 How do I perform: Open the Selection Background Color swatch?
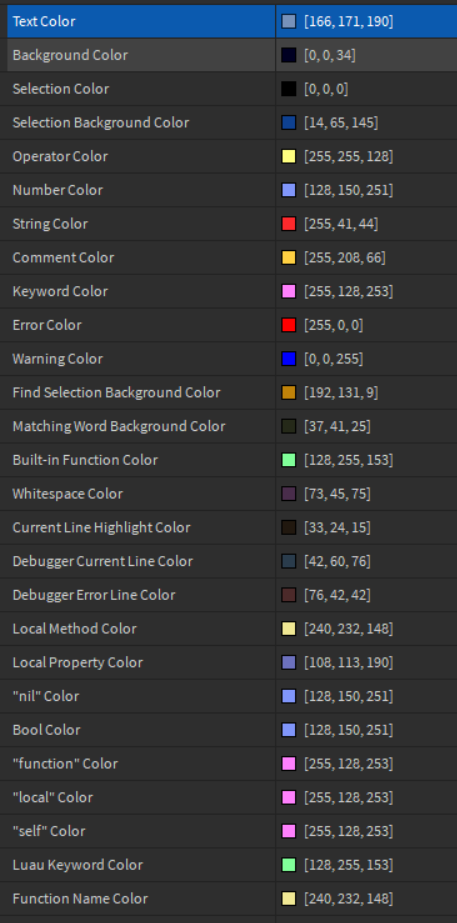(289, 122)
